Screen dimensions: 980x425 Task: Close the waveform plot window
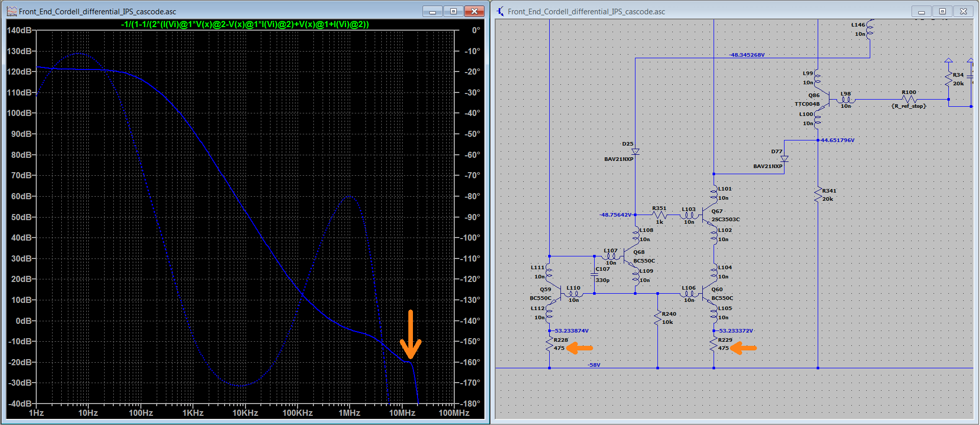point(474,11)
